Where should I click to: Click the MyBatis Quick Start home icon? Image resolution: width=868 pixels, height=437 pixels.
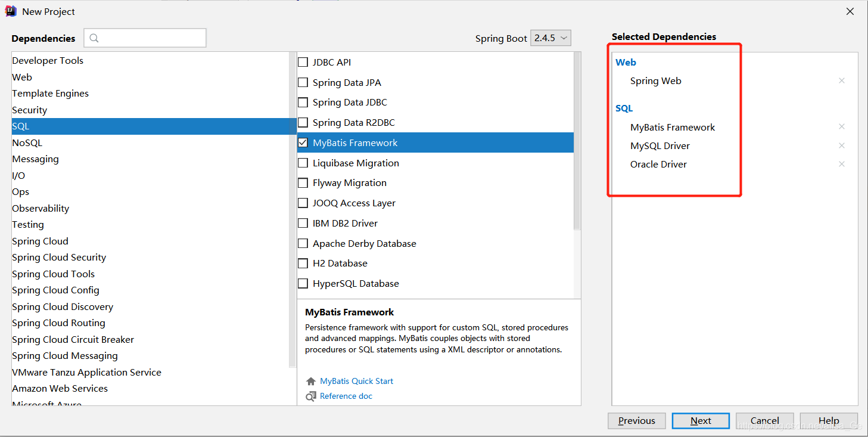[310, 380]
